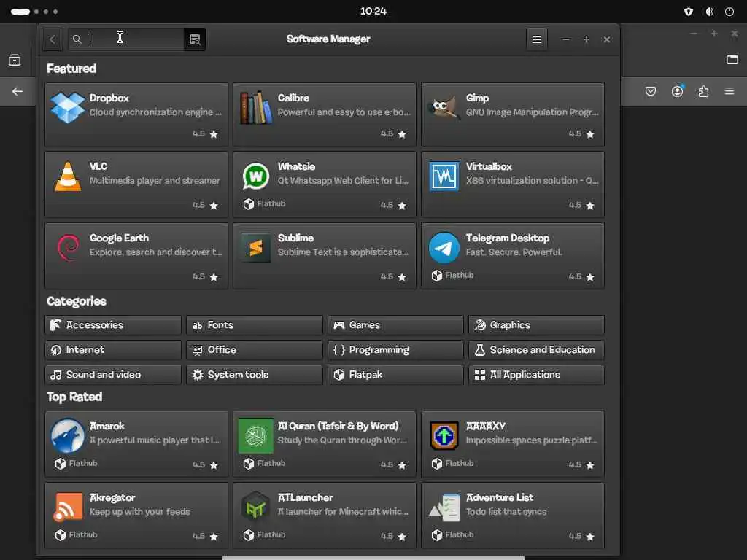Screen dimensions: 747x560
Task: Click the volume icon in the top bar
Action: coord(709,12)
